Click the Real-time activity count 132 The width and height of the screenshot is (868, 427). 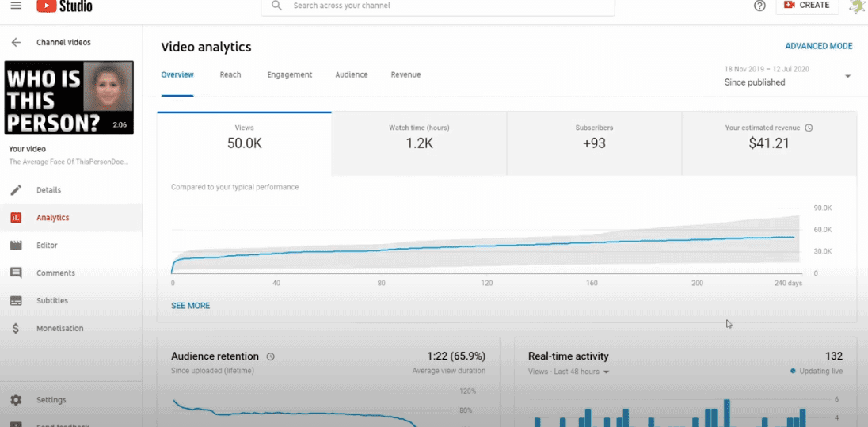[834, 356]
